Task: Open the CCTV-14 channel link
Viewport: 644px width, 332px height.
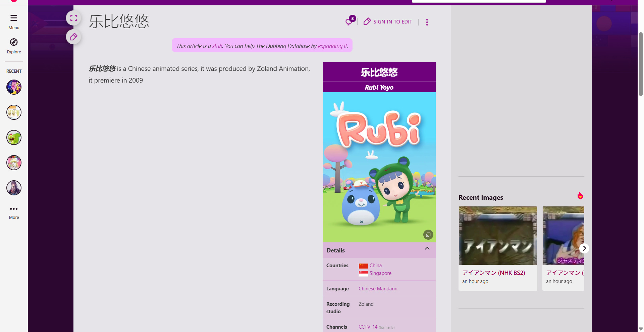Action: coord(368,327)
